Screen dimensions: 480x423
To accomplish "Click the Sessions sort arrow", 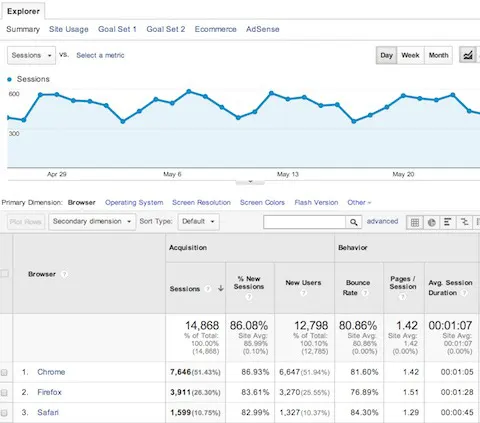I will tap(220, 288).
